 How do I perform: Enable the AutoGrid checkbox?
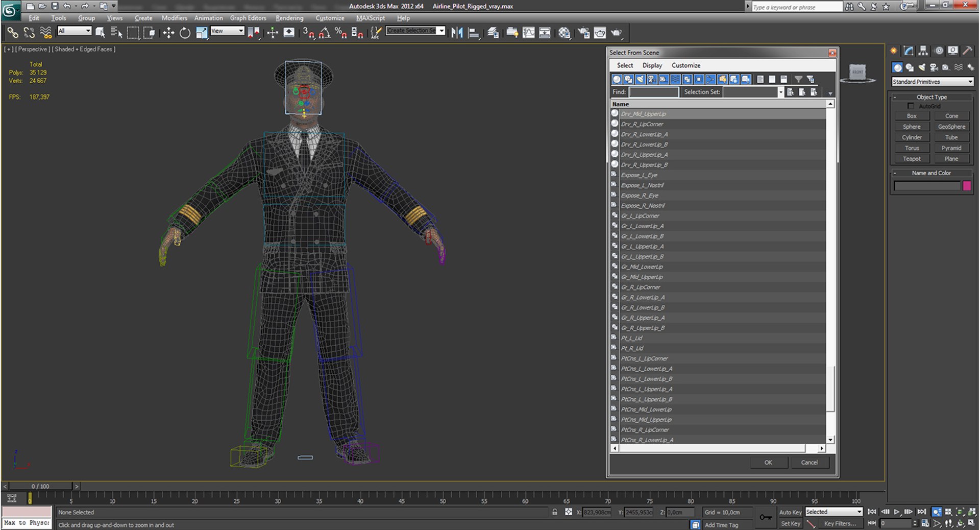coord(911,106)
